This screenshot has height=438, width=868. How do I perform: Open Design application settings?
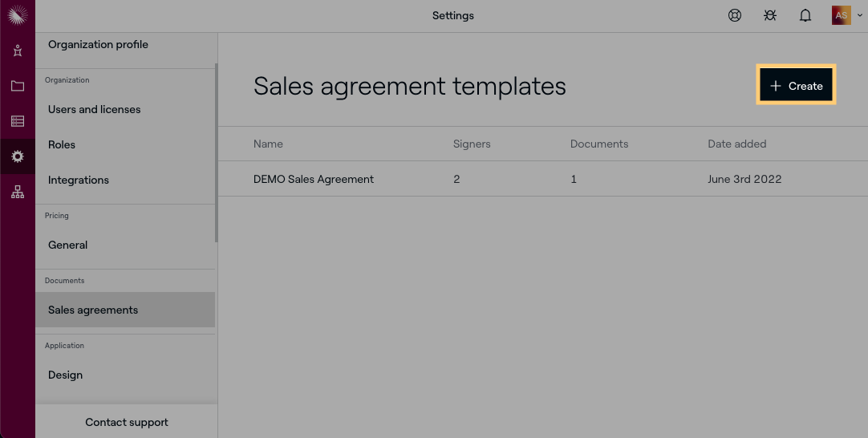(x=66, y=375)
